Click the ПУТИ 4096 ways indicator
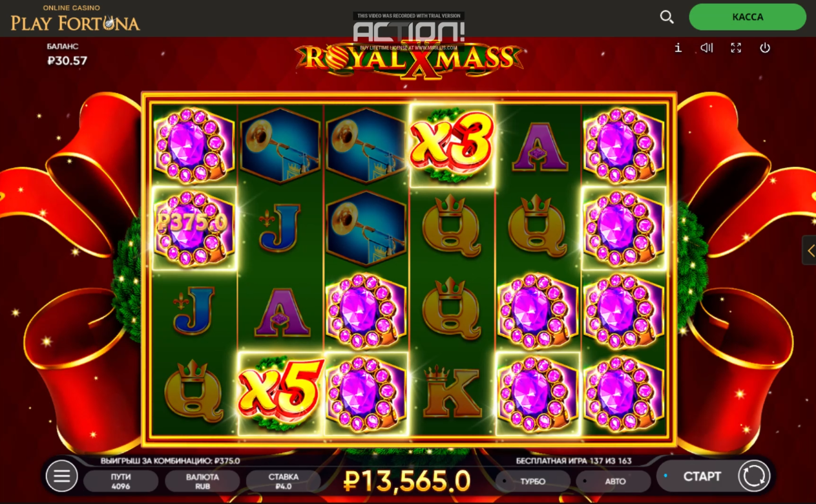Screen dimensions: 816x504 (x=121, y=481)
